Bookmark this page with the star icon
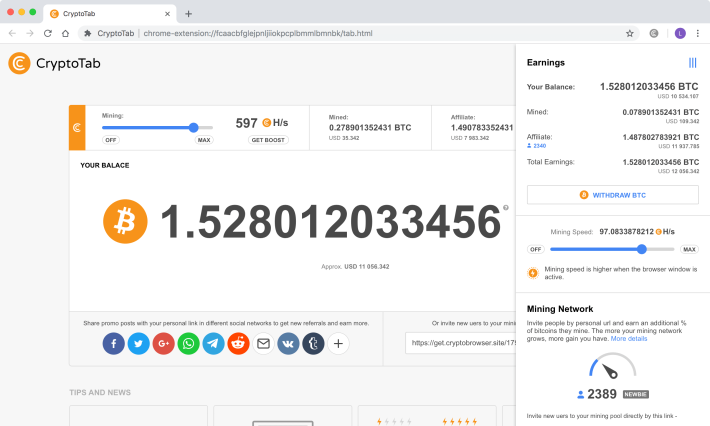The width and height of the screenshot is (710, 426). tap(629, 33)
